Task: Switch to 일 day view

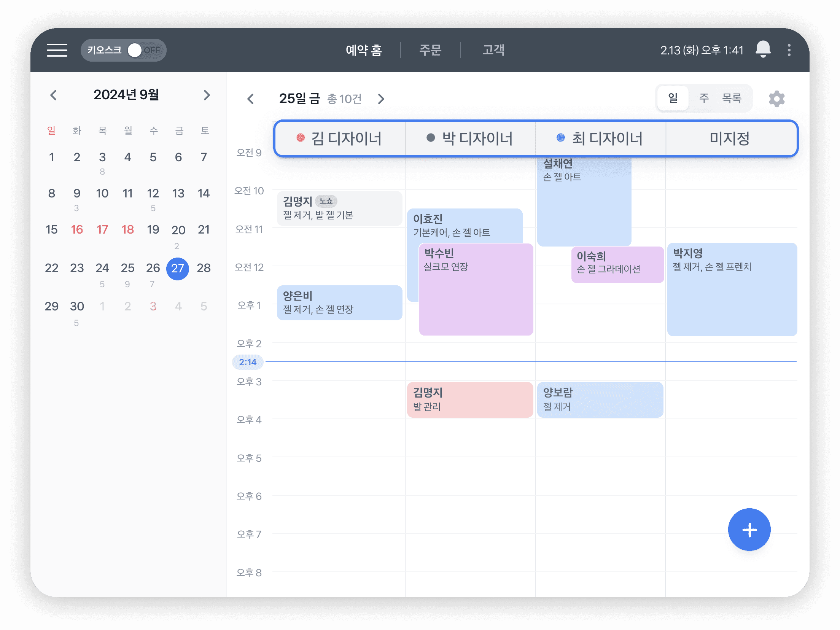Action: coord(673,99)
